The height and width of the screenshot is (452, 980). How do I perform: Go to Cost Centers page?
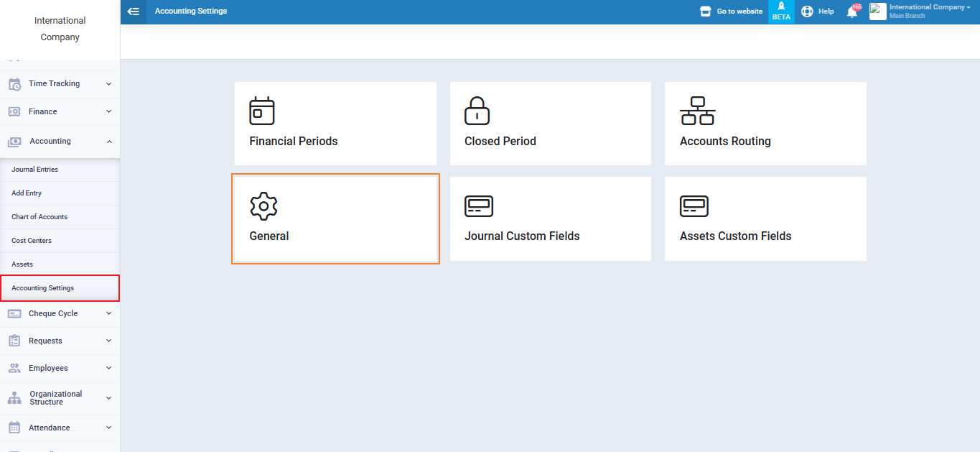pos(32,241)
